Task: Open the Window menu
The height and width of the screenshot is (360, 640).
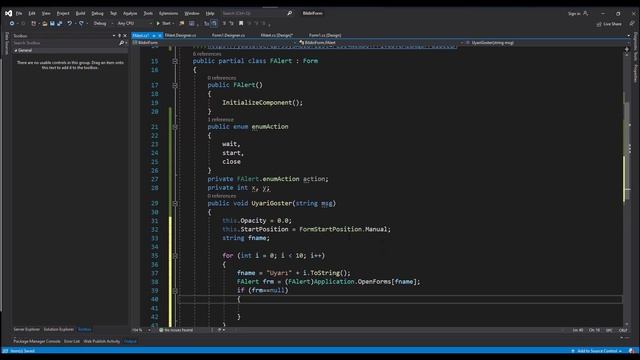Action: pos(192,13)
